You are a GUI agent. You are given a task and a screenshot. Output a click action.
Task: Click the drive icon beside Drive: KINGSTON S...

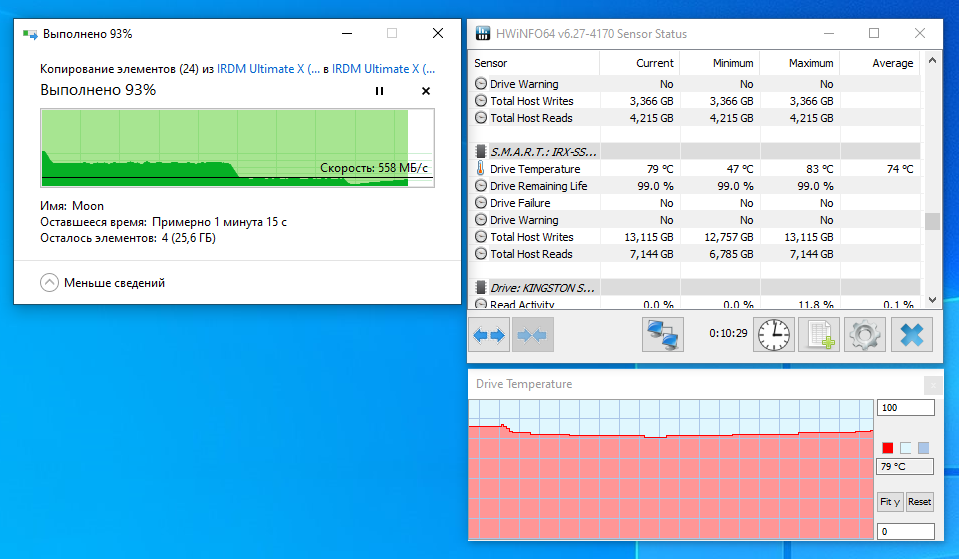[481, 287]
